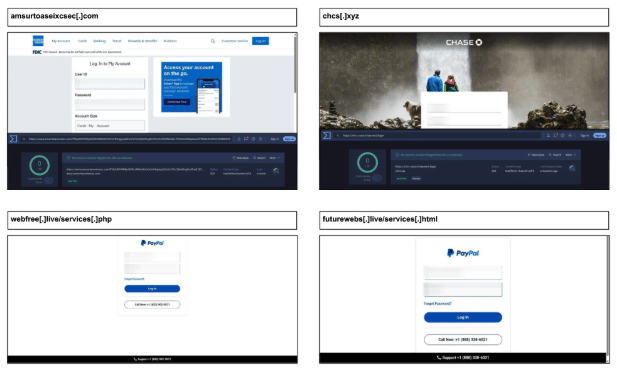Open the Account Type dropdown on the Amex form
This screenshot has height=372, width=617.
tap(110, 126)
